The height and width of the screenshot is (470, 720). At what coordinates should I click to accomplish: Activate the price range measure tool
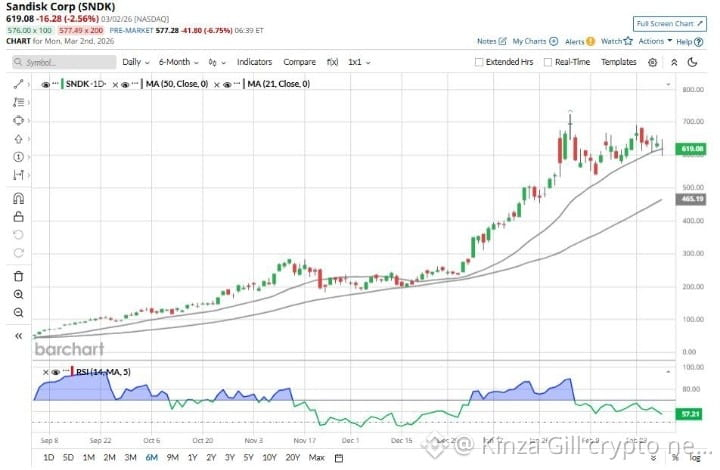click(x=18, y=175)
